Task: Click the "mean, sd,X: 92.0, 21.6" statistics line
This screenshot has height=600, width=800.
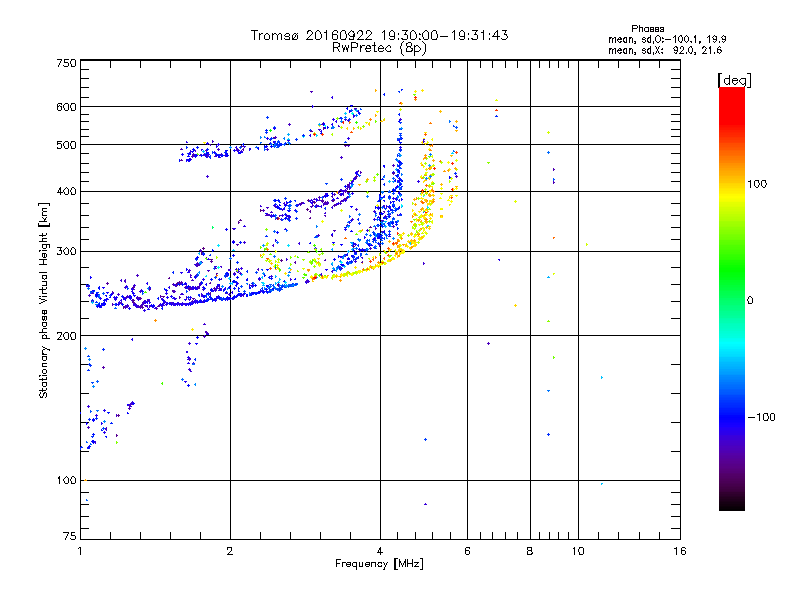Action: point(665,50)
